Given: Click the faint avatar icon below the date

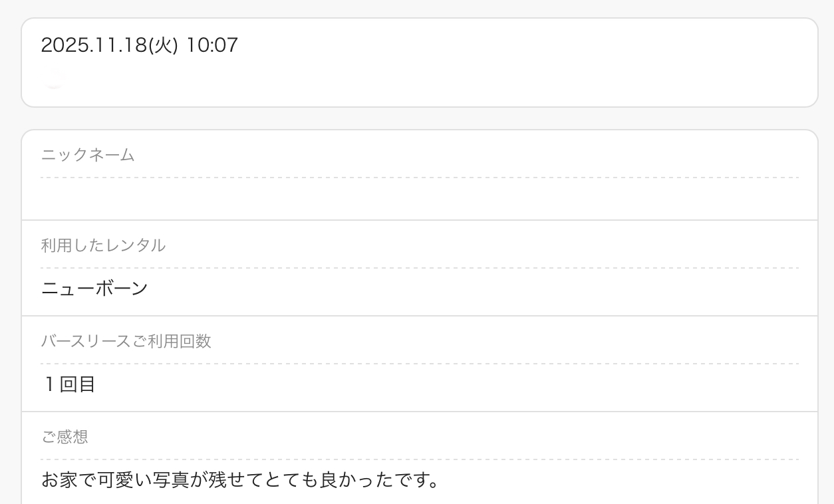Looking at the screenshot, I should pos(53,79).
